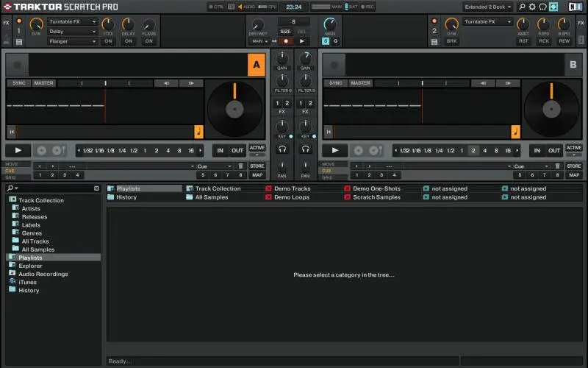Click the iTunes icon in browser tree

coord(12,282)
